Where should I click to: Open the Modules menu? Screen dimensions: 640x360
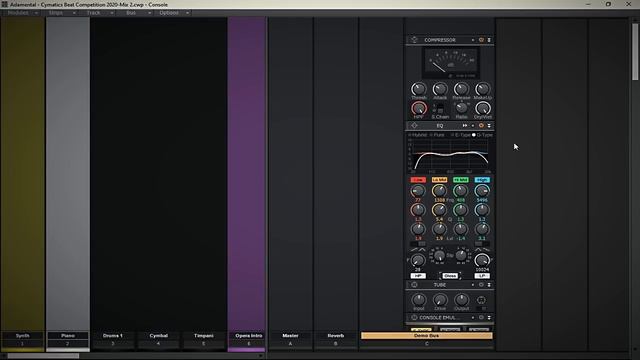tap(21, 13)
